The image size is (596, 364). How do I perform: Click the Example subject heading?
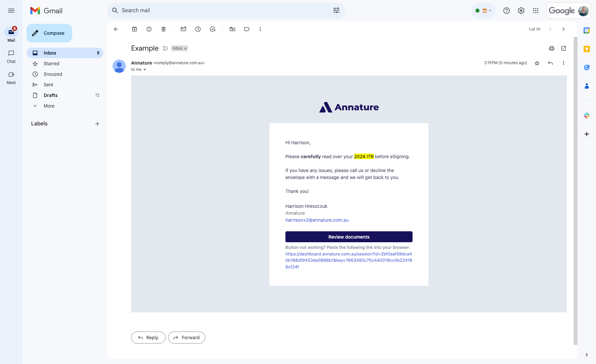[145, 48]
